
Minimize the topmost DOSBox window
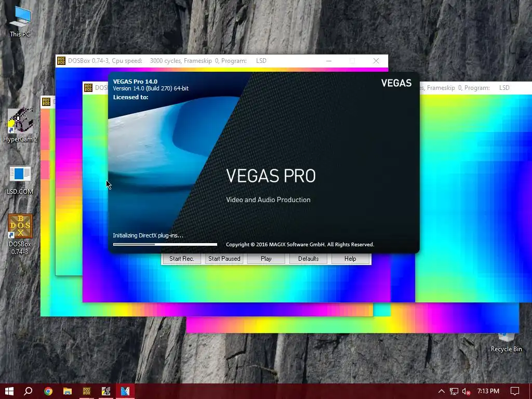click(328, 61)
